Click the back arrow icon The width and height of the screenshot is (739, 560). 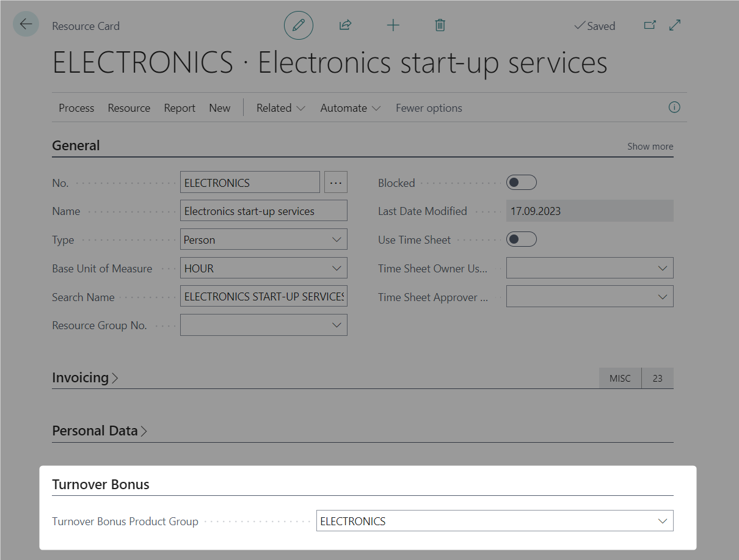pos(26,24)
